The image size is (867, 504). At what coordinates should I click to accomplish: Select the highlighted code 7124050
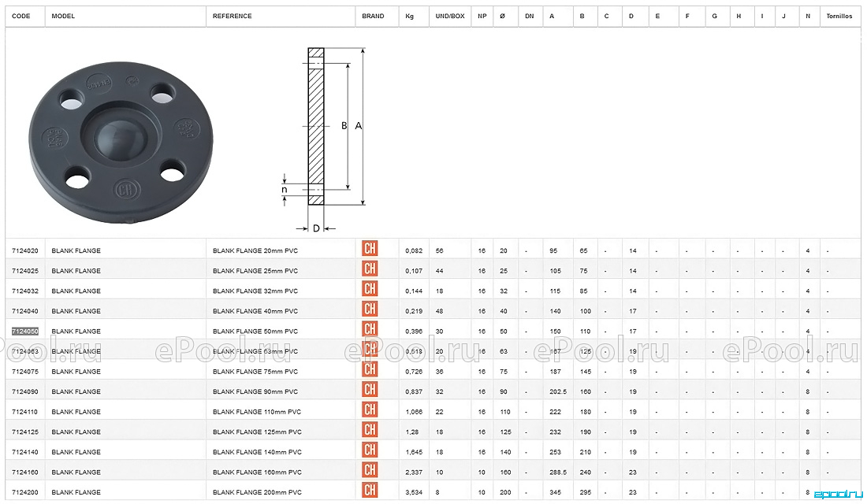[x=25, y=332]
